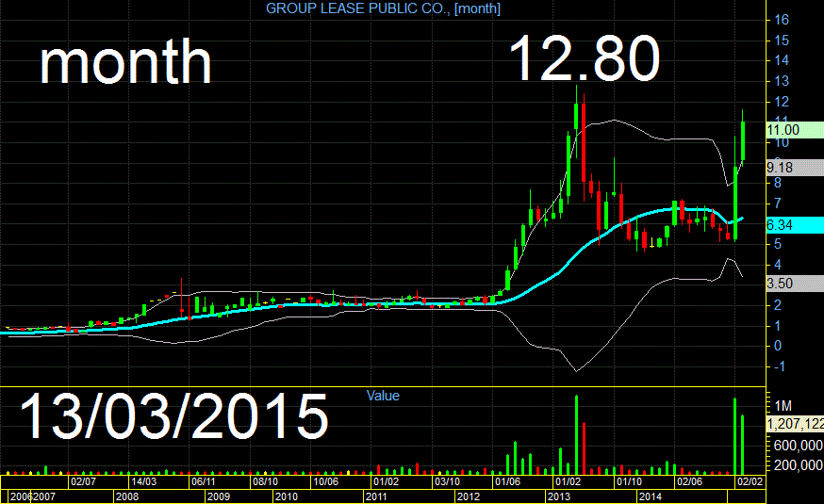Click the 1,207,122 volume value tag
Image resolution: width=824 pixels, height=504 pixels.
click(x=795, y=424)
